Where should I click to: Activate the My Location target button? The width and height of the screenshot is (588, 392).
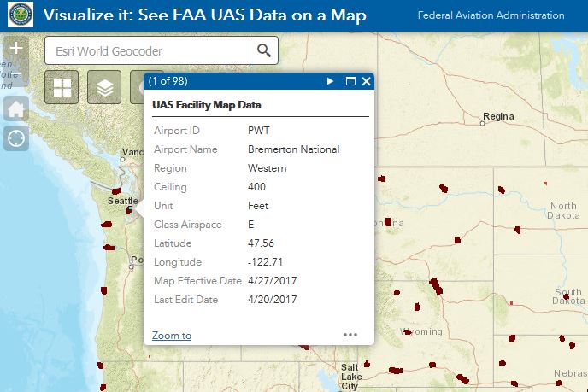pyautogui.click(x=16, y=137)
